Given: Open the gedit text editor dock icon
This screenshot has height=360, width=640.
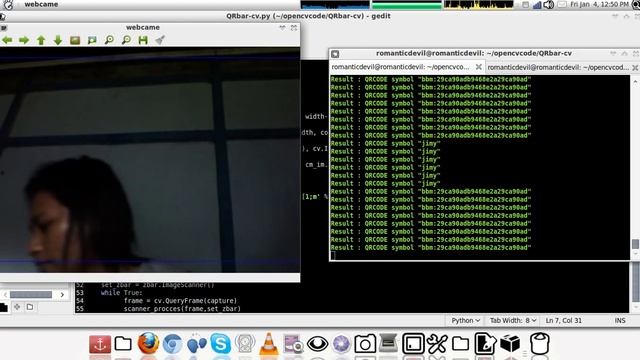Looking at the screenshot, I should coord(485,344).
